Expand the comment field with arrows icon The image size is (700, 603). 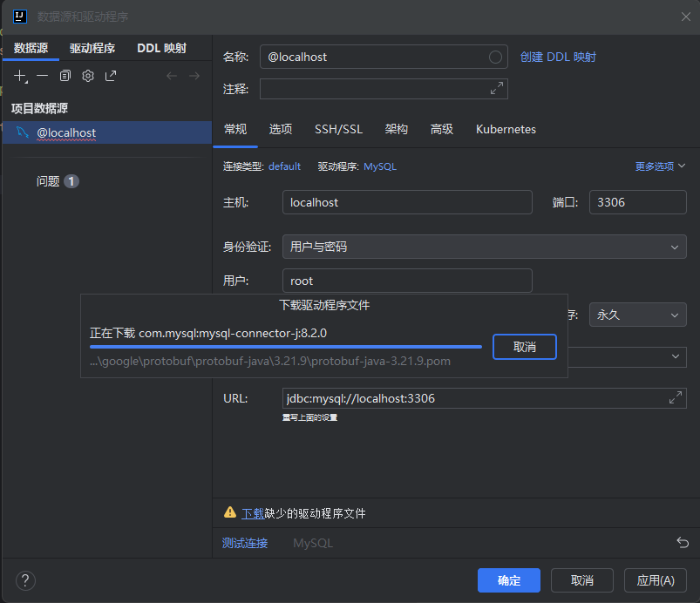click(x=497, y=89)
